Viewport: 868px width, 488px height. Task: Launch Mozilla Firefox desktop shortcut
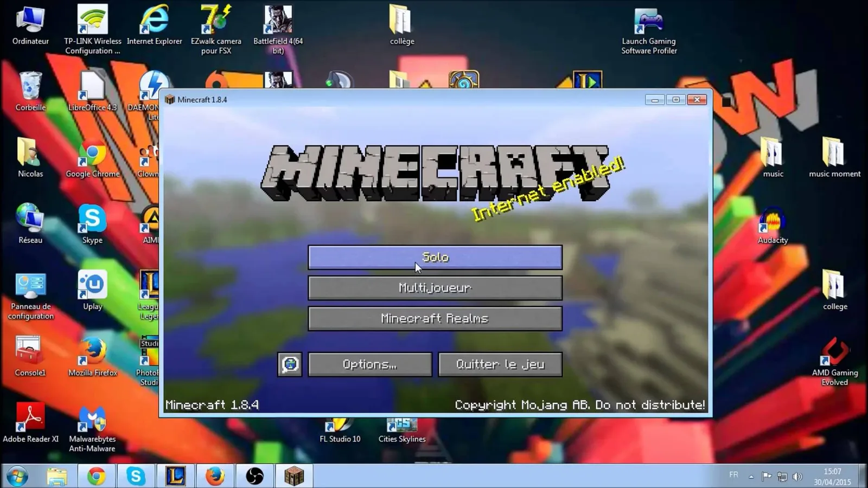[93, 356]
